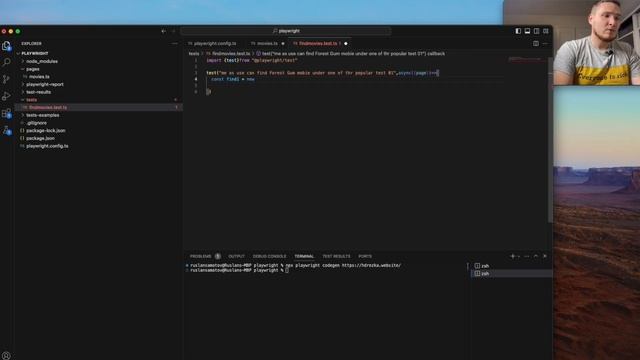Toggle the bottom panel layout icon
Viewport: 640px width, 360px height.
pyautogui.click(x=527, y=31)
